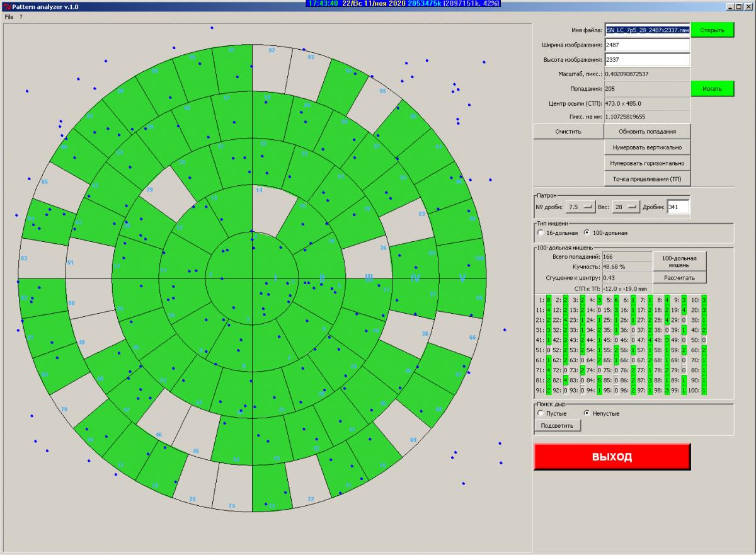Select the Непустые radio option
Screen dimensions: 756x555
tap(587, 413)
